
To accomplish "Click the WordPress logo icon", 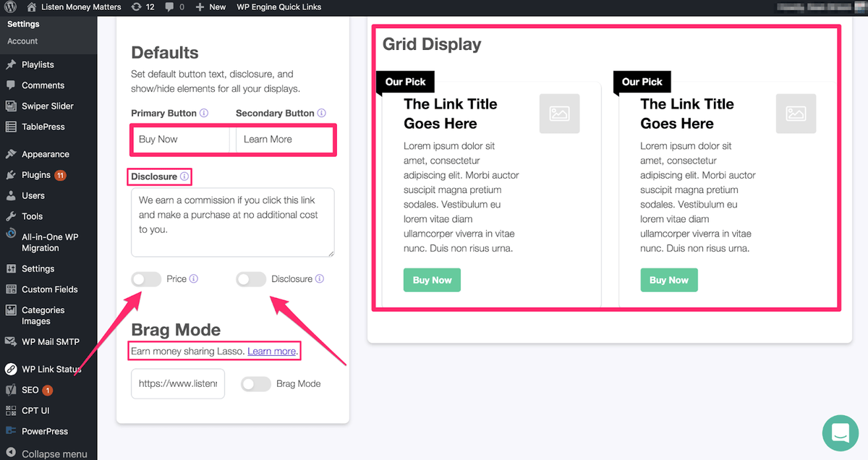I will tap(9, 7).
